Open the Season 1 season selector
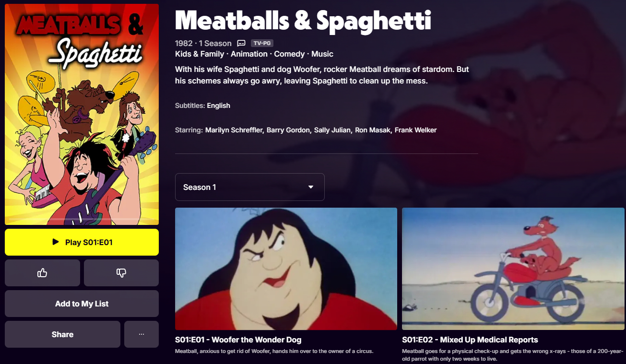This screenshot has width=626, height=364. click(x=250, y=187)
